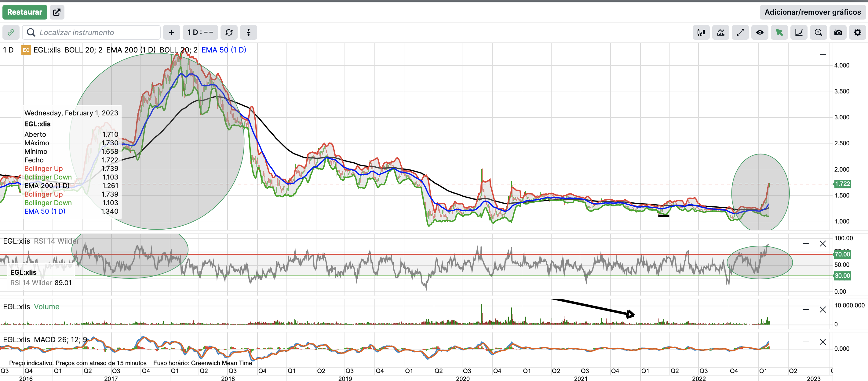Image resolution: width=868 pixels, height=381 pixels.
Task: Switch to the logarithmic scale curve icon
Action: [x=799, y=32]
